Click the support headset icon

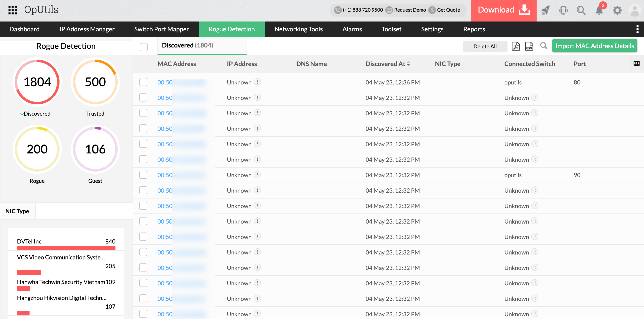coord(563,10)
